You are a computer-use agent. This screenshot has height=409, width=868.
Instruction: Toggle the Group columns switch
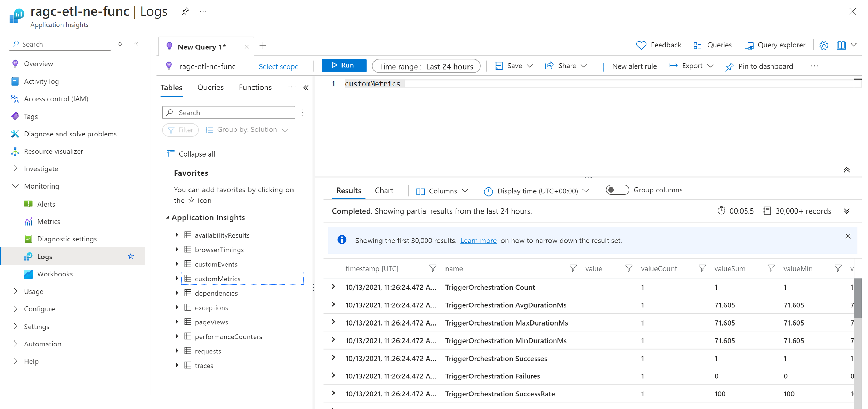(x=617, y=190)
